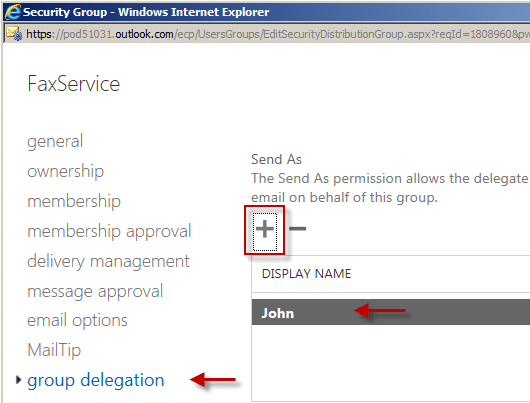Switch to the message approval section
Image resolution: width=530 pixels, height=403 pixels.
pos(95,291)
